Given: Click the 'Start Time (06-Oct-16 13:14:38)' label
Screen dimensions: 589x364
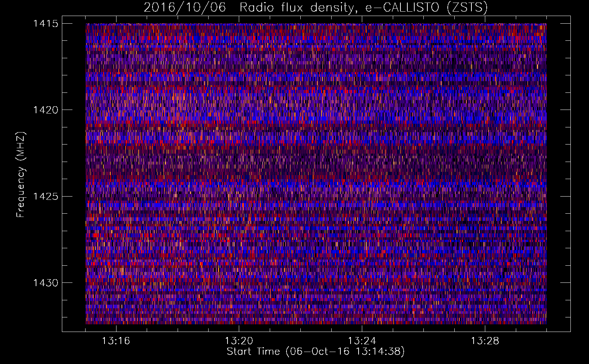Looking at the screenshot, I should (316, 352).
